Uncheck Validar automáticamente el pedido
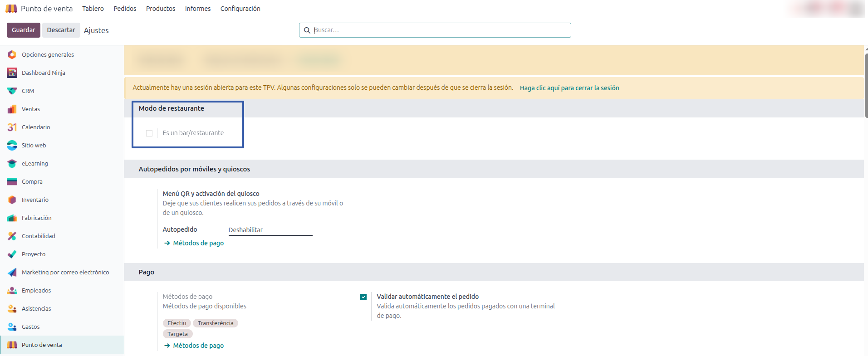Image resolution: width=868 pixels, height=356 pixels. (363, 297)
